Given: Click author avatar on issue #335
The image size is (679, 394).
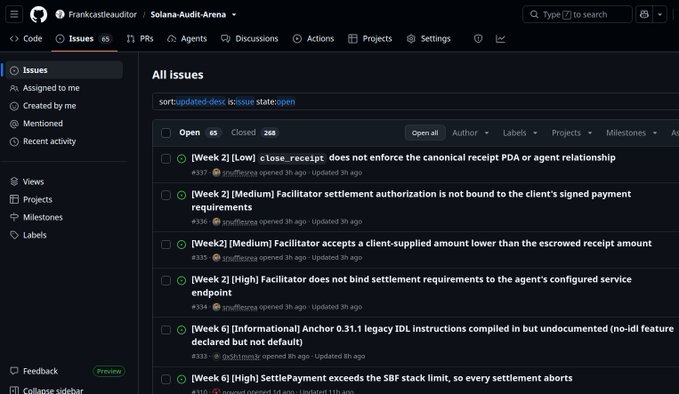Looking at the screenshot, I should 216,257.
